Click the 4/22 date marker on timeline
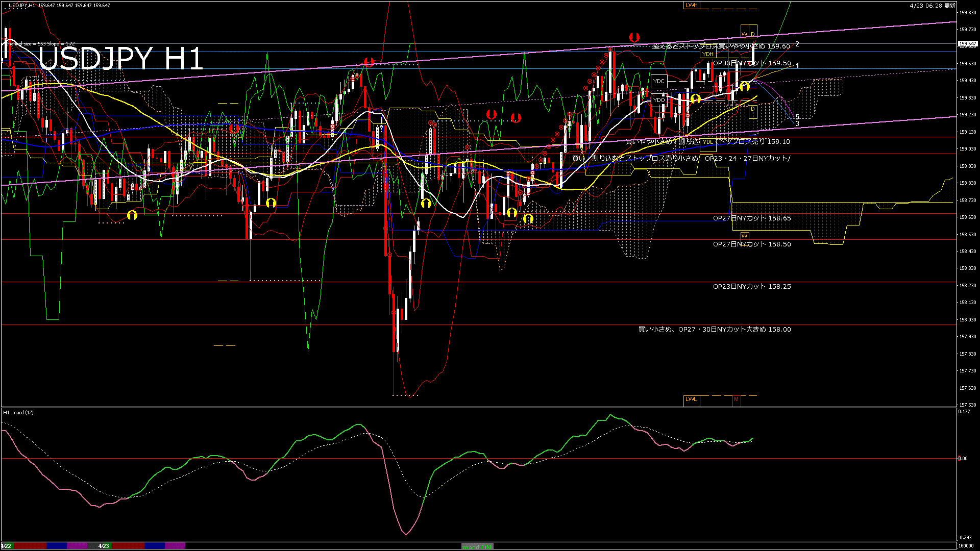980x551 pixels. click(6, 546)
